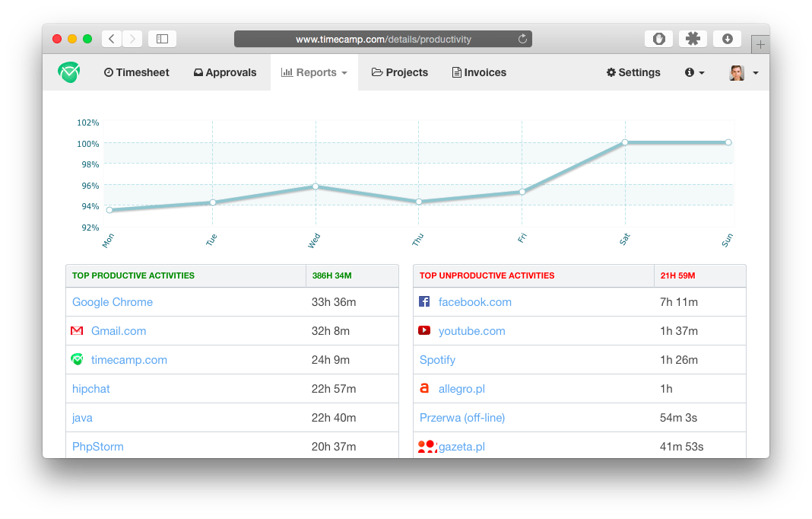The height and width of the screenshot is (519, 812).
Task: Switch to the Timesheet tab
Action: point(137,72)
